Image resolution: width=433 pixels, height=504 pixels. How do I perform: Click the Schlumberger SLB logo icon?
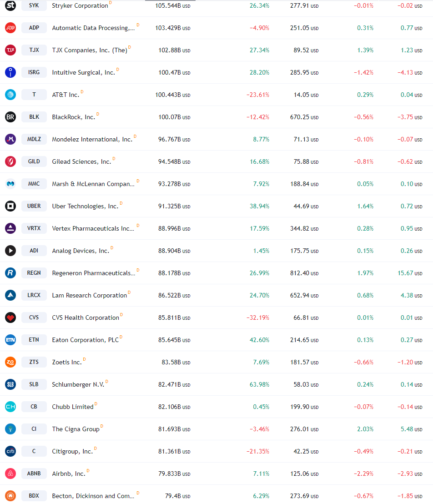click(x=10, y=384)
